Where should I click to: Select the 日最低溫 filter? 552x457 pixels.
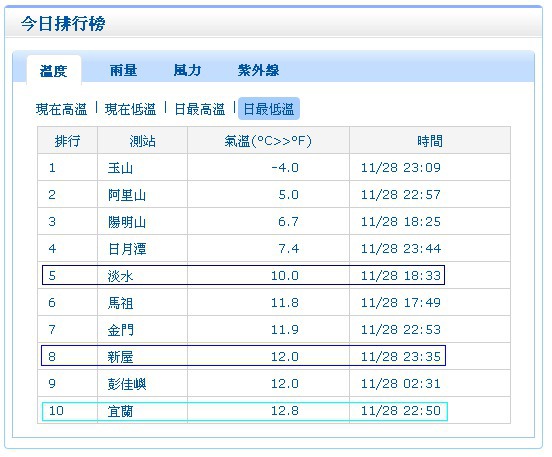[269, 109]
